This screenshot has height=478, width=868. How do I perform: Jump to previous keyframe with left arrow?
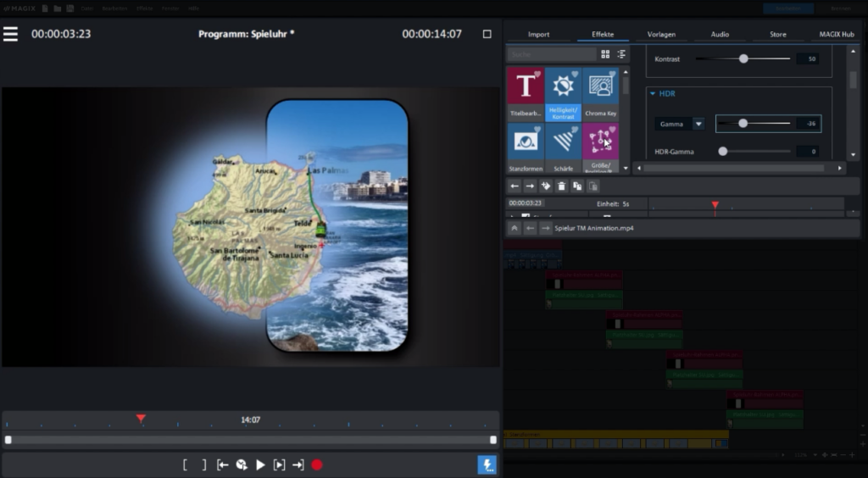click(515, 186)
